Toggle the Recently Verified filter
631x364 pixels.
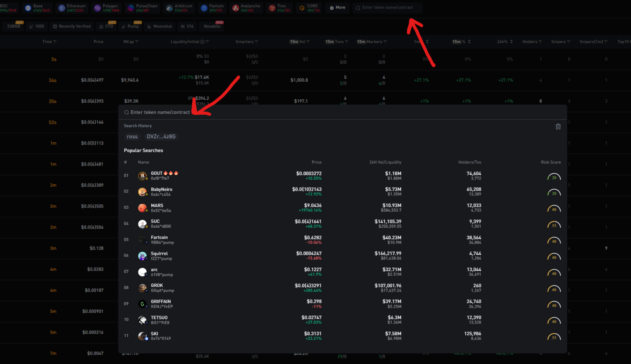click(x=71, y=26)
